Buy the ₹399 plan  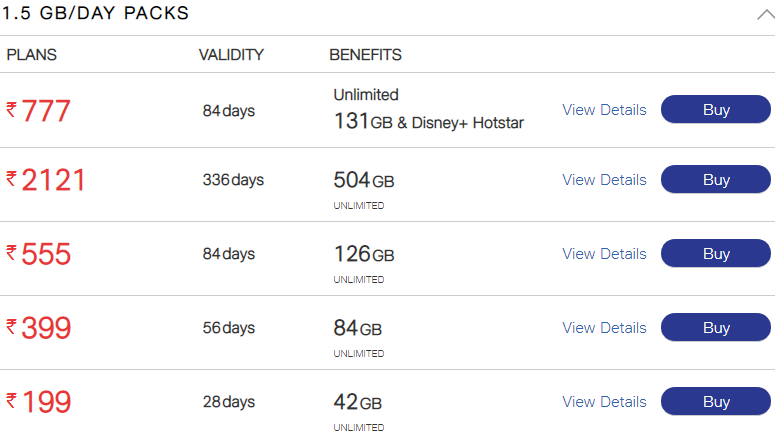point(716,327)
